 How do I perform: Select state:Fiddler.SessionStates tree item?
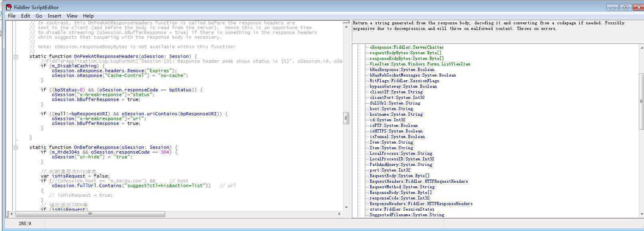pos(402,209)
